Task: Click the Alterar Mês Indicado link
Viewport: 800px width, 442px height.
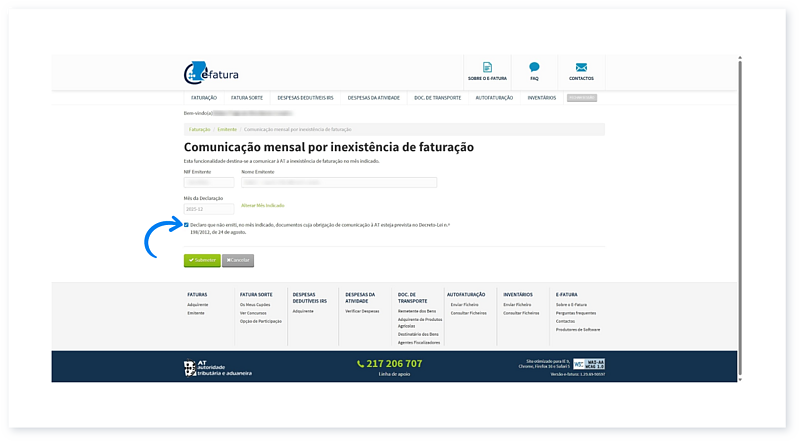Action: pos(263,206)
